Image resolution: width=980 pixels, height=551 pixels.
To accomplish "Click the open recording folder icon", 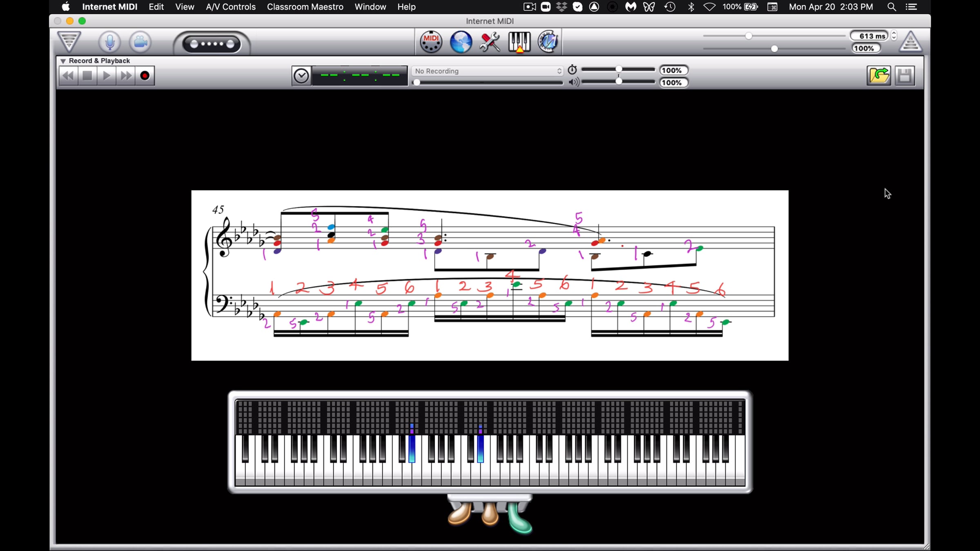I will (878, 76).
